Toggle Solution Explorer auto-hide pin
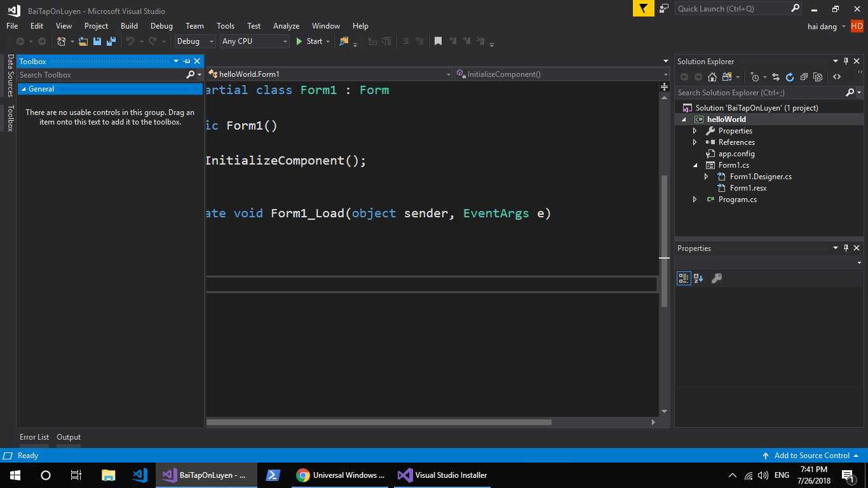This screenshot has width=868, height=488. coord(846,61)
